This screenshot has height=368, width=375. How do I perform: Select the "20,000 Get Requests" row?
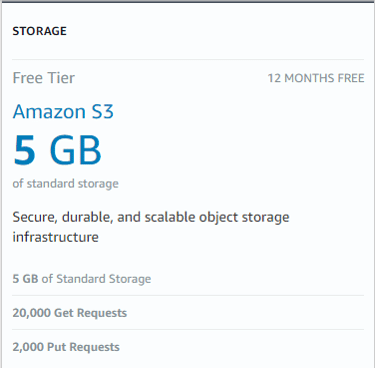[x=188, y=313]
